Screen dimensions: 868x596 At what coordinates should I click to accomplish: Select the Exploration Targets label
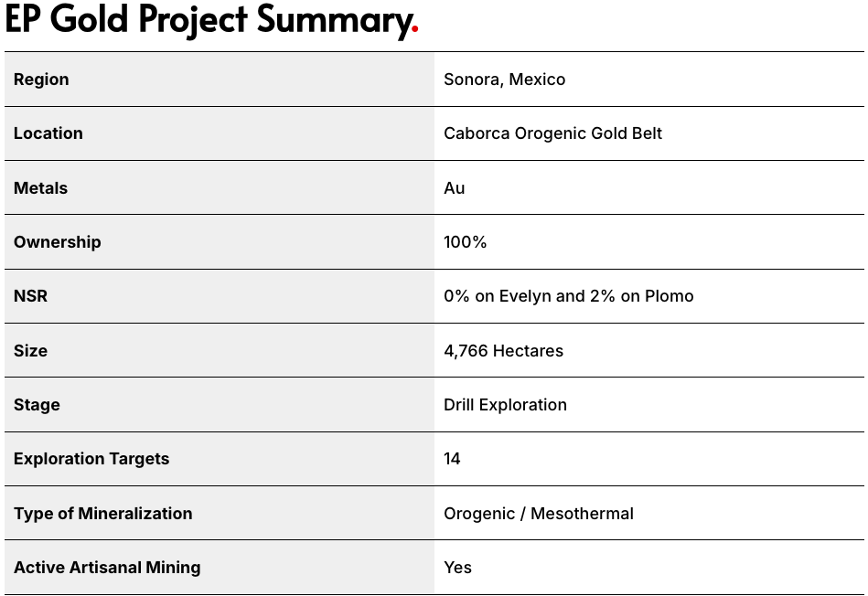[91, 459]
